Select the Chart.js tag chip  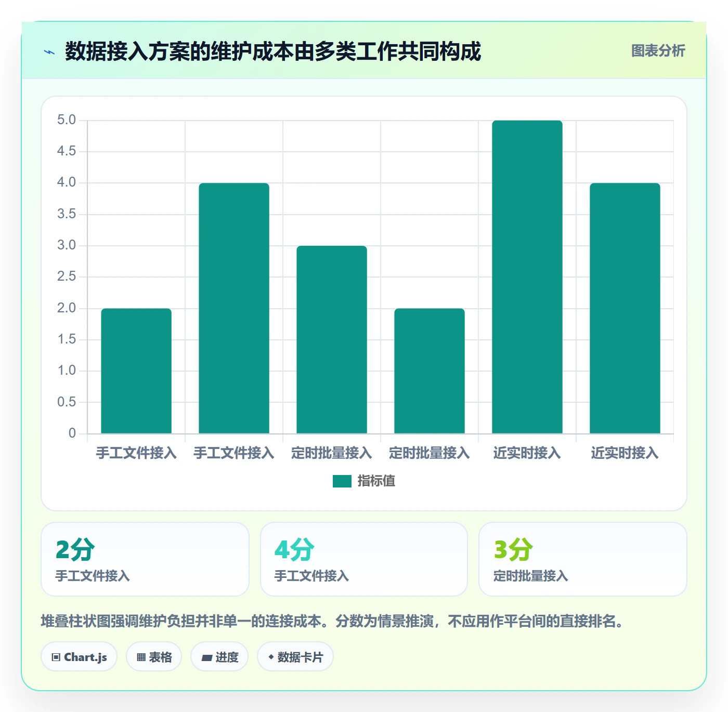click(79, 657)
